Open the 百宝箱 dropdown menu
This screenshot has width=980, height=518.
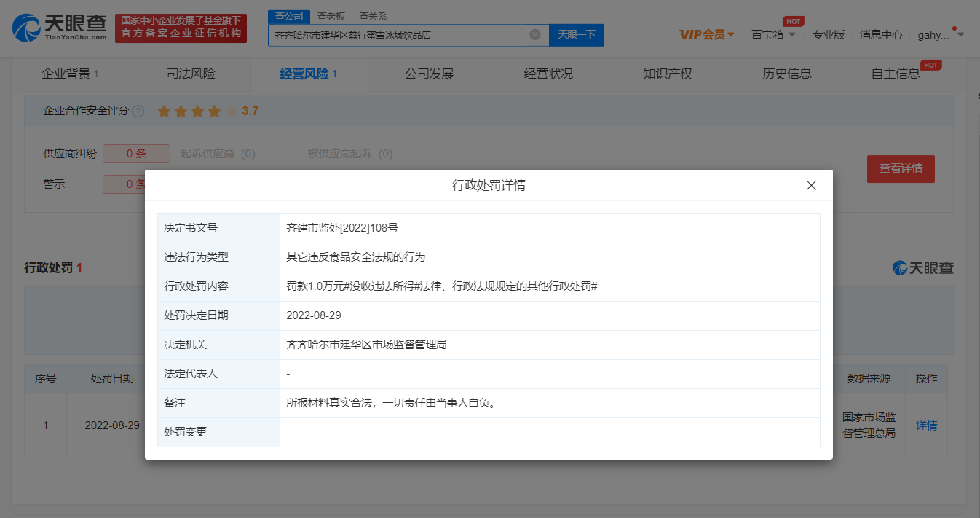[x=773, y=34]
